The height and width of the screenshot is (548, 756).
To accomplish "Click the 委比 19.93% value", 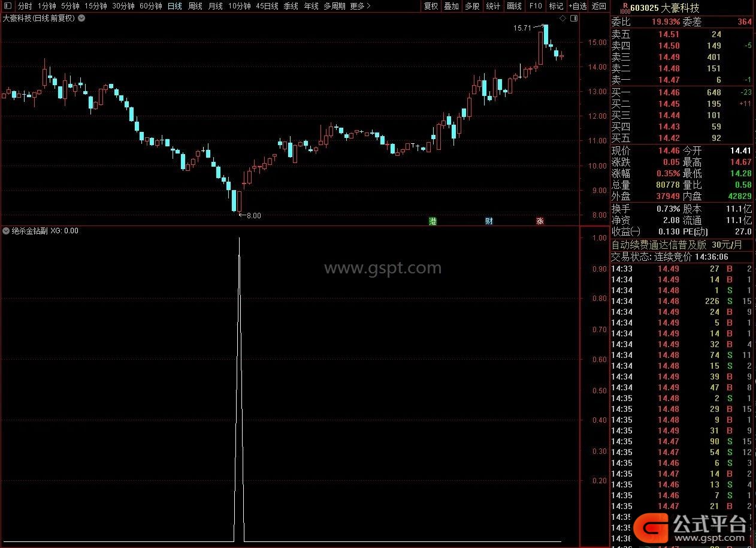I will (x=666, y=22).
